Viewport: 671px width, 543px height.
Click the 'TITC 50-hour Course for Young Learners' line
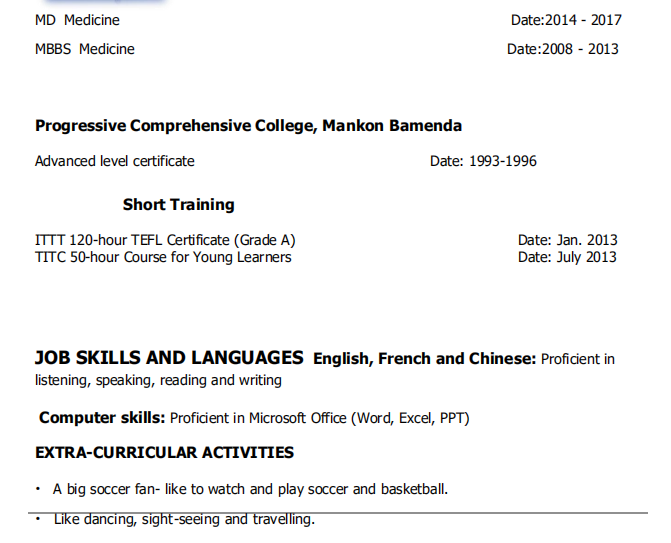click(163, 257)
